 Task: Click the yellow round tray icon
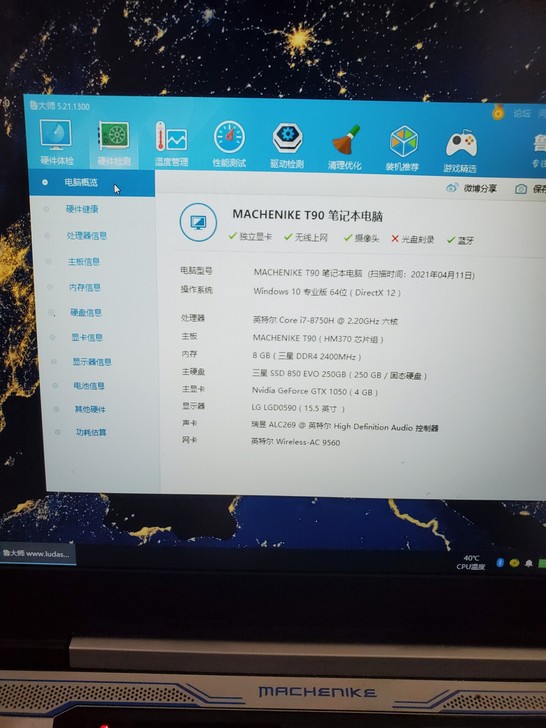tap(514, 563)
